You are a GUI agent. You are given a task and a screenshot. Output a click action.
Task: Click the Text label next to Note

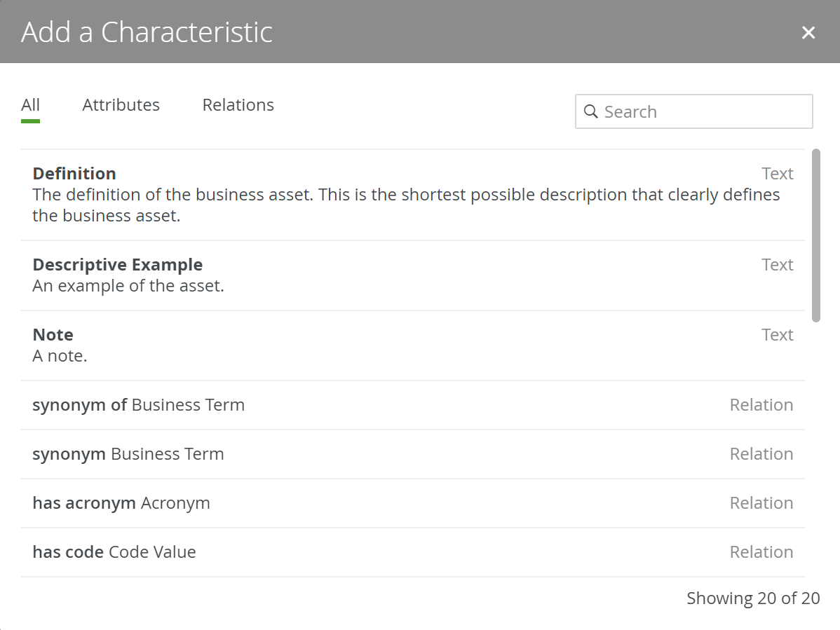point(778,334)
